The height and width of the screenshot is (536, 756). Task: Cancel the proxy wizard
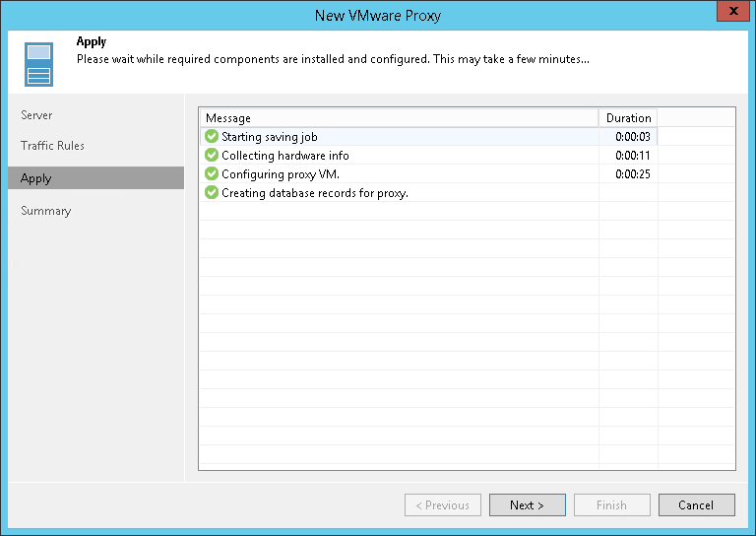click(696, 505)
